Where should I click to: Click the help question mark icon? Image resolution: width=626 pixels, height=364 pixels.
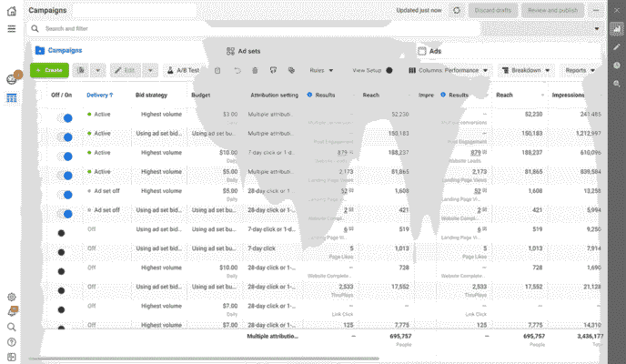(11, 342)
